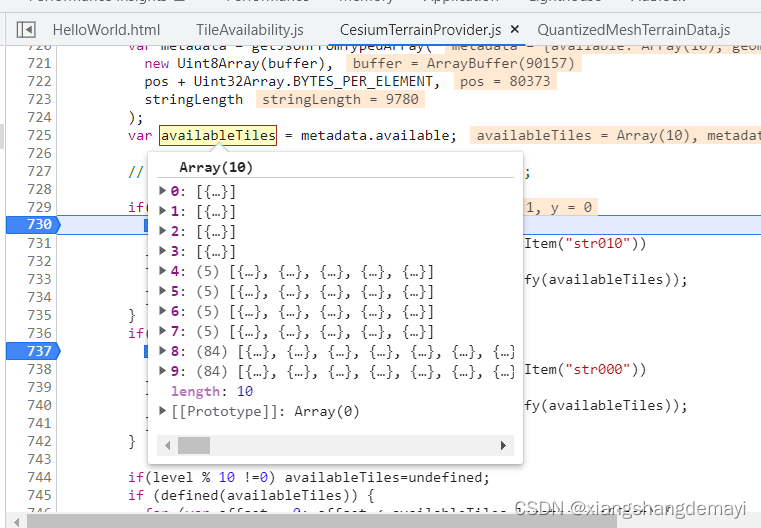Screen dimensions: 761x528
Task: Expand array element 0 in tooltip
Action: [x=163, y=191]
